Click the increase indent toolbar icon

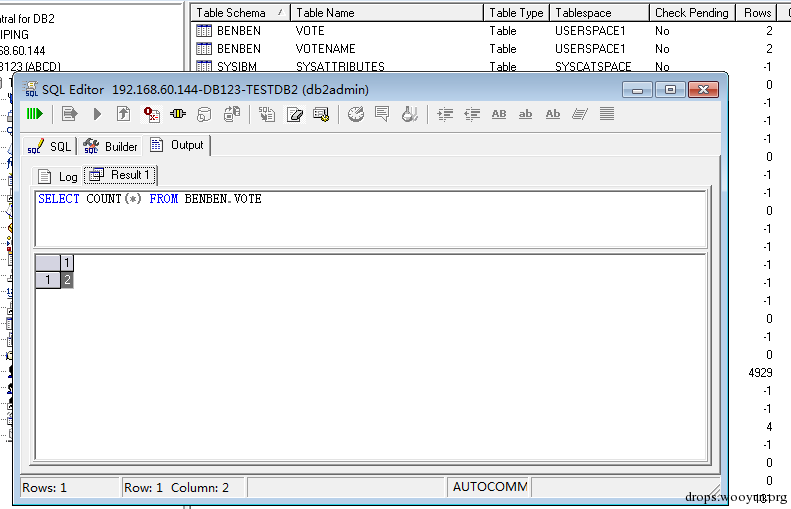444,115
